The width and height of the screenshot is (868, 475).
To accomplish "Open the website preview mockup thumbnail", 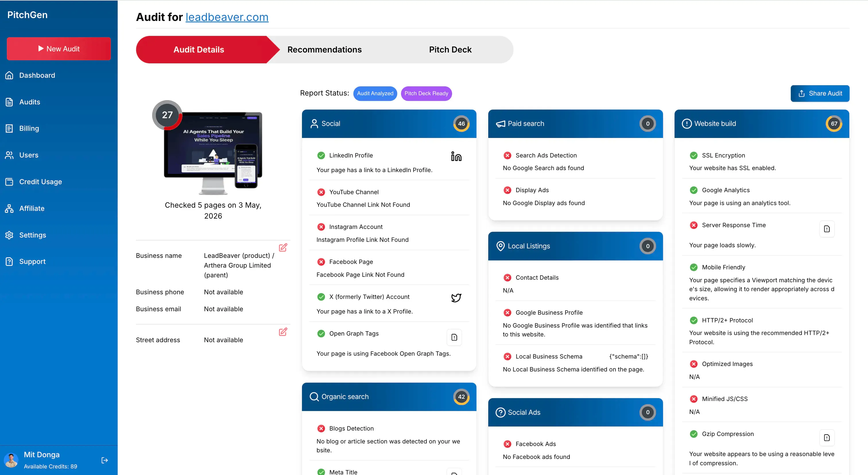I will (213, 153).
